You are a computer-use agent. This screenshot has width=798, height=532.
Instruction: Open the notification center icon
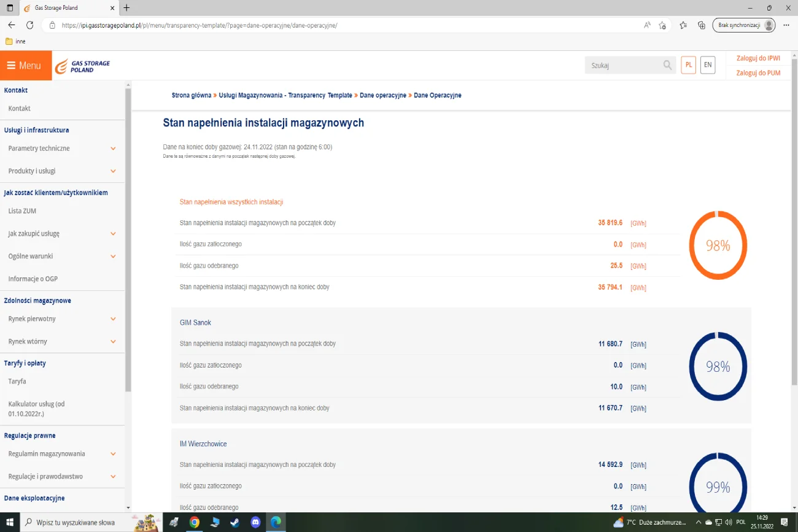coord(784,522)
